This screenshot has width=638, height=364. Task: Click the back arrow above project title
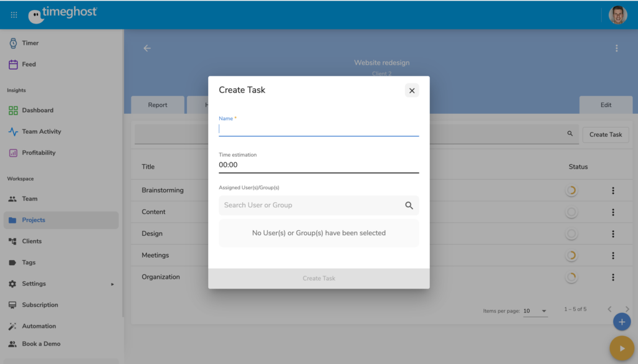[147, 49]
